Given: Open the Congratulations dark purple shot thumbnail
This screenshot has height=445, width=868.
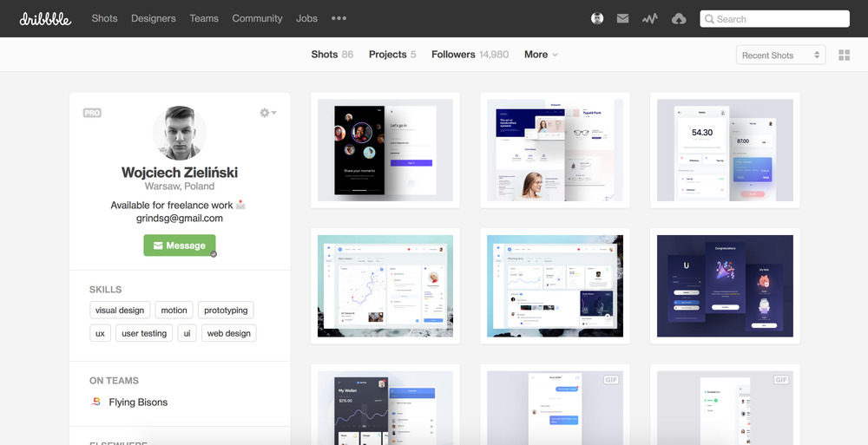Looking at the screenshot, I should tap(725, 285).
